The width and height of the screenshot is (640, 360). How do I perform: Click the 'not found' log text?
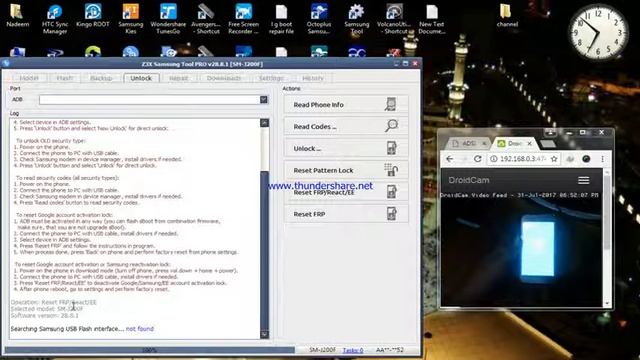click(140, 329)
